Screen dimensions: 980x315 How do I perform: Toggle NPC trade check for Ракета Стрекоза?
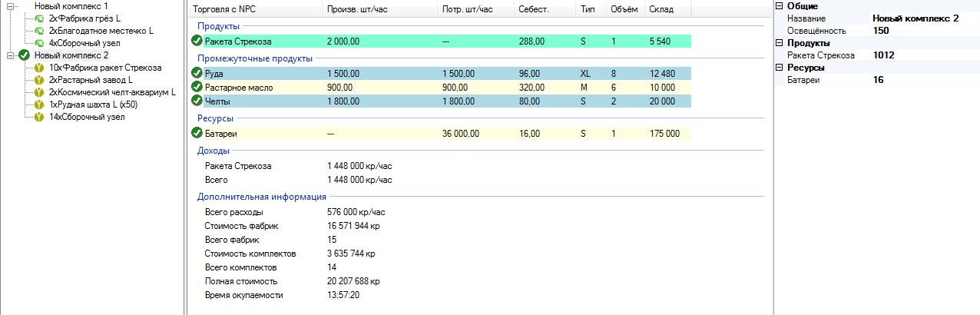197,41
